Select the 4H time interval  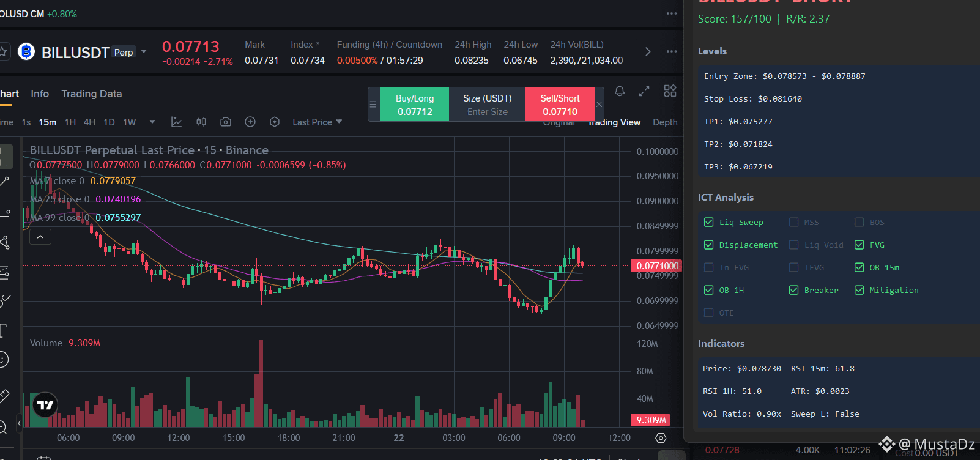(89, 122)
